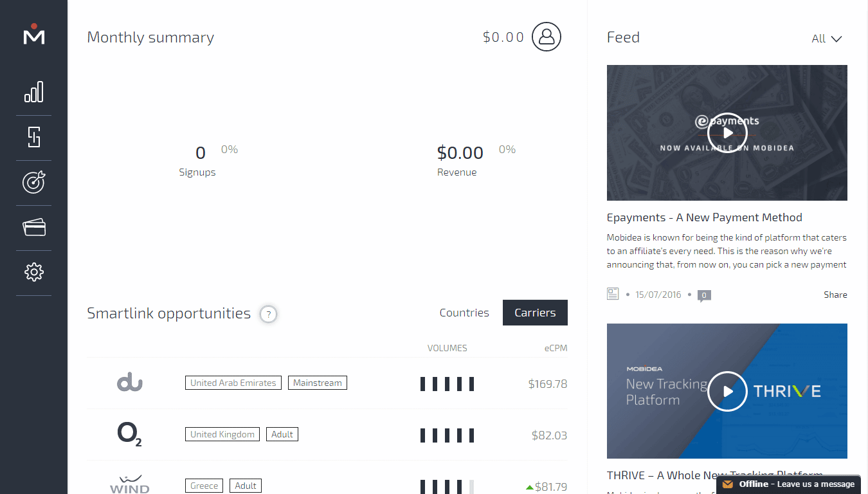Click the Adult tag in O2 row
This screenshot has width=868, height=494.
282,434
